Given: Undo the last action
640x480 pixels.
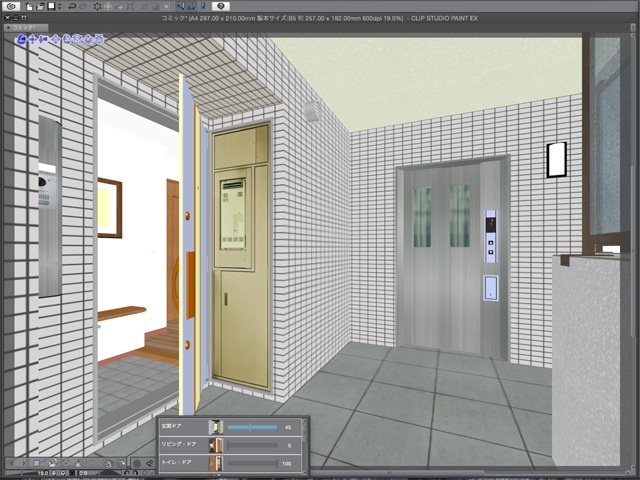Looking at the screenshot, I should pos(72,7).
